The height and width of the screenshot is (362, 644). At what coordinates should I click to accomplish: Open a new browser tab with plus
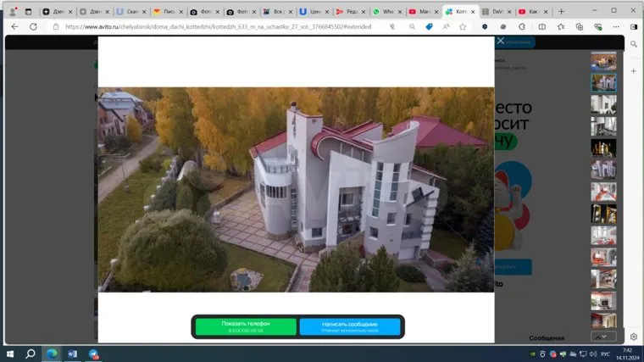pos(561,12)
